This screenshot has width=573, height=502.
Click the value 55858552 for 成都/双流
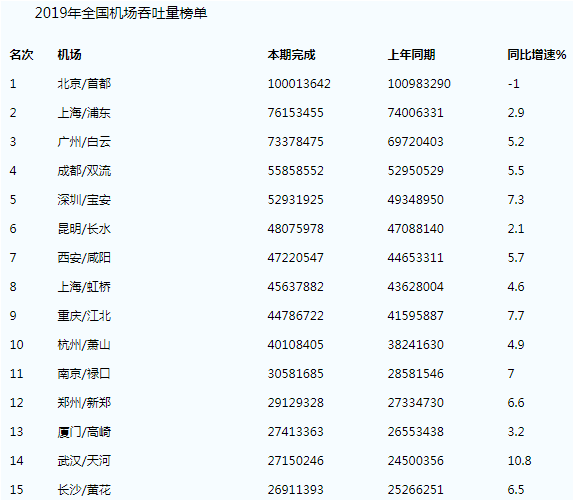pyautogui.click(x=296, y=171)
